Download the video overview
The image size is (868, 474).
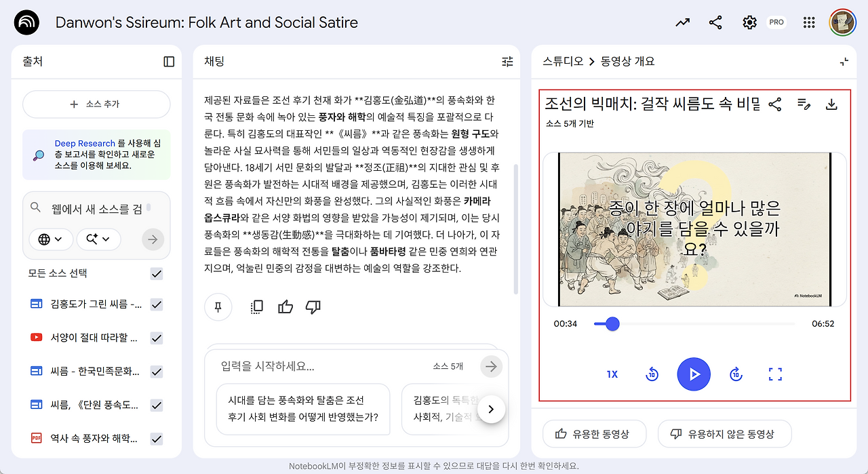coord(831,104)
